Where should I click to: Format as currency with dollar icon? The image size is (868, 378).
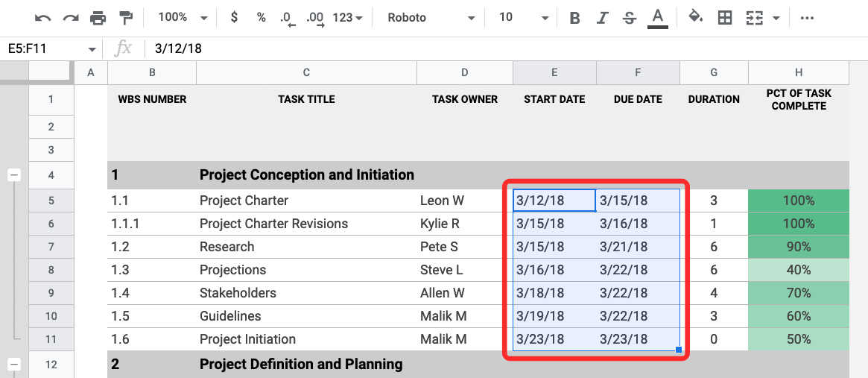[x=234, y=18]
